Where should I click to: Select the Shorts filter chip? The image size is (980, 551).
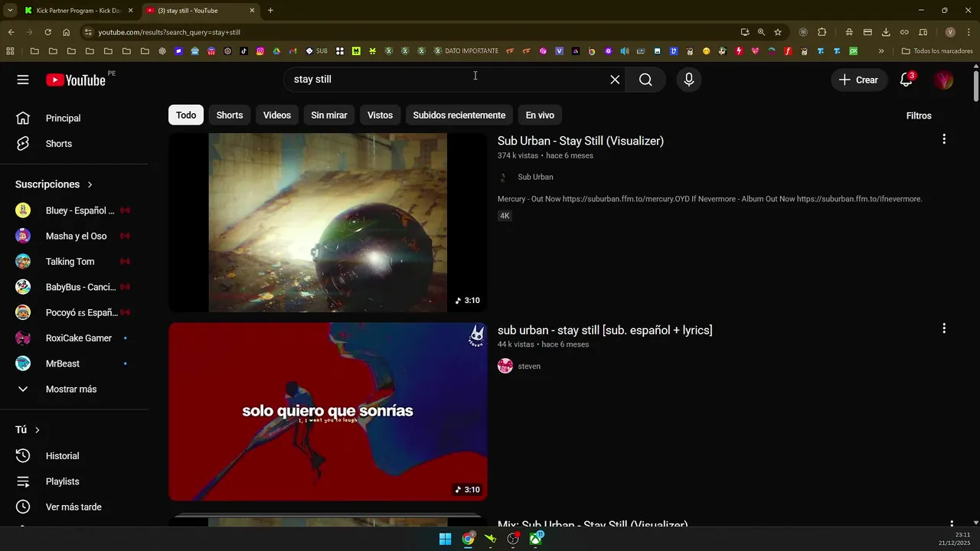pos(230,116)
